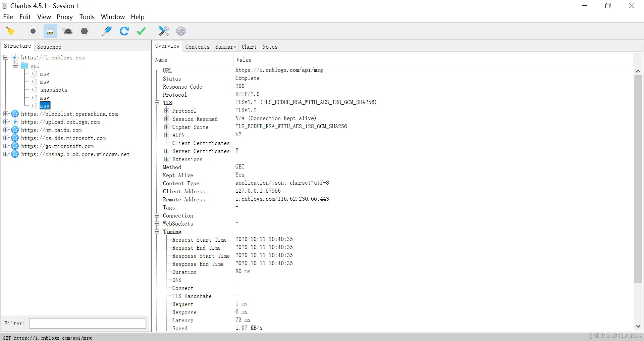Select the URL value https://i.cnblogs.com/api/msg

tap(279, 70)
